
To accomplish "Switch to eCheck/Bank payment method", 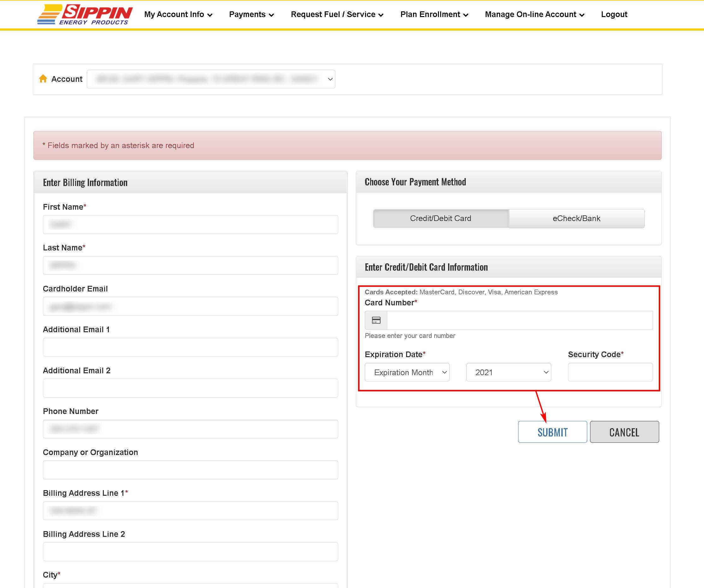I will click(576, 218).
